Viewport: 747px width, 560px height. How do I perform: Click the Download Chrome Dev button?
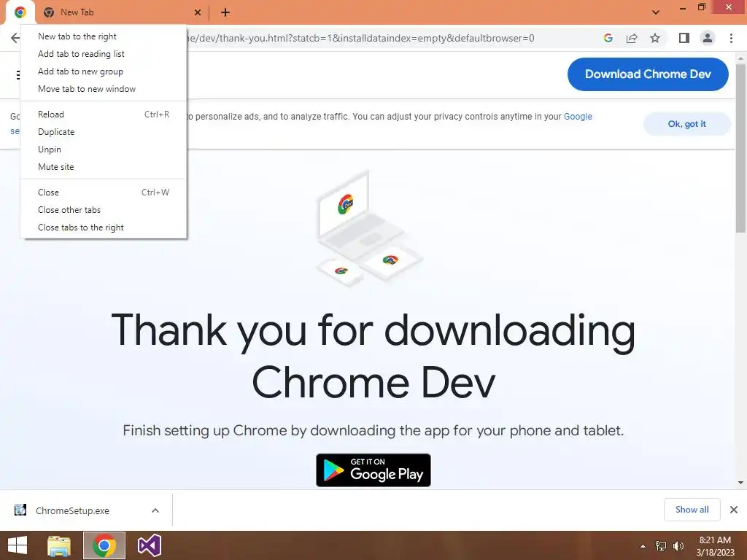point(648,74)
